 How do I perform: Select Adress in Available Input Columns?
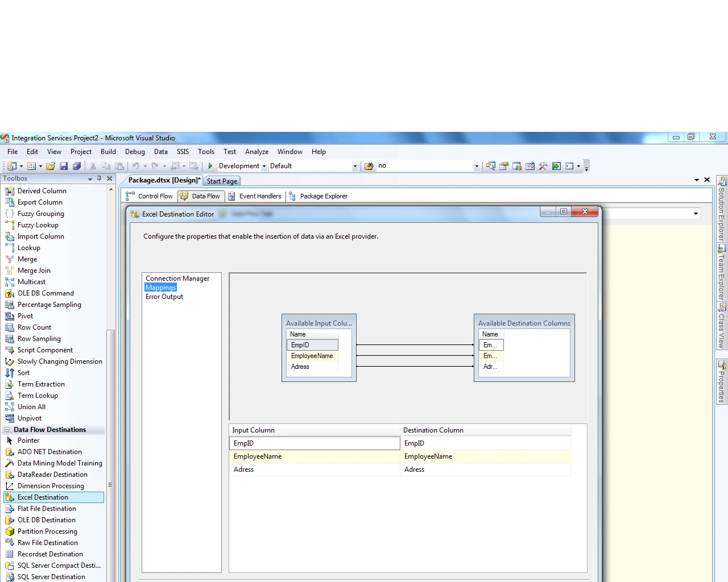312,367
